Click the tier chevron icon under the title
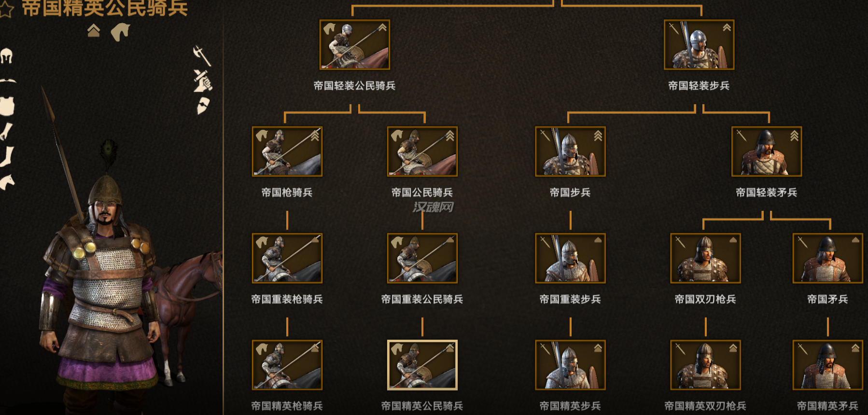Image resolution: width=868 pixels, height=415 pixels. 94,31
